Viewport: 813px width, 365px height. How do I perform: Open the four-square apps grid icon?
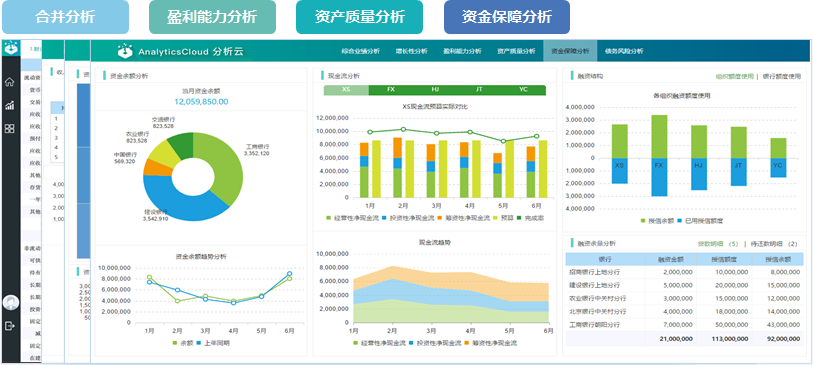coord(9,129)
